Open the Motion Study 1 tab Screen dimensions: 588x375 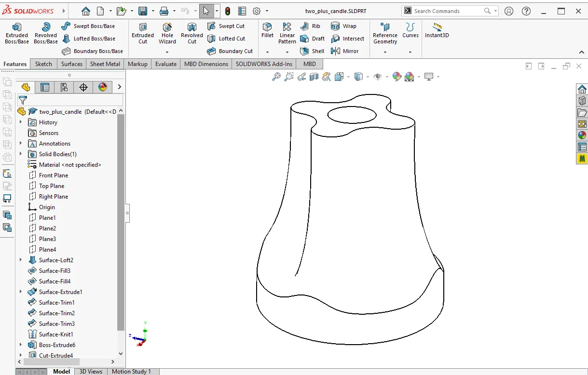coord(133,371)
